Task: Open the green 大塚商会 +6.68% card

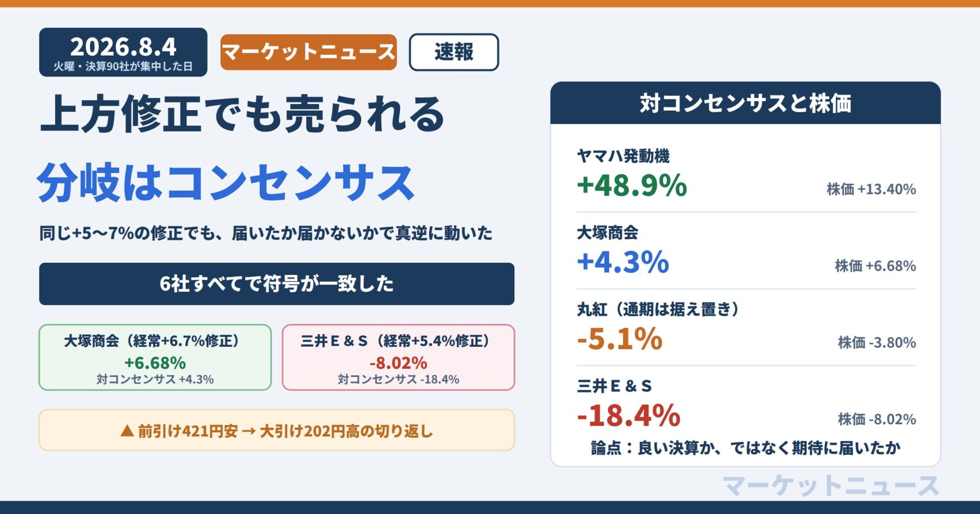Action: pos(155,357)
